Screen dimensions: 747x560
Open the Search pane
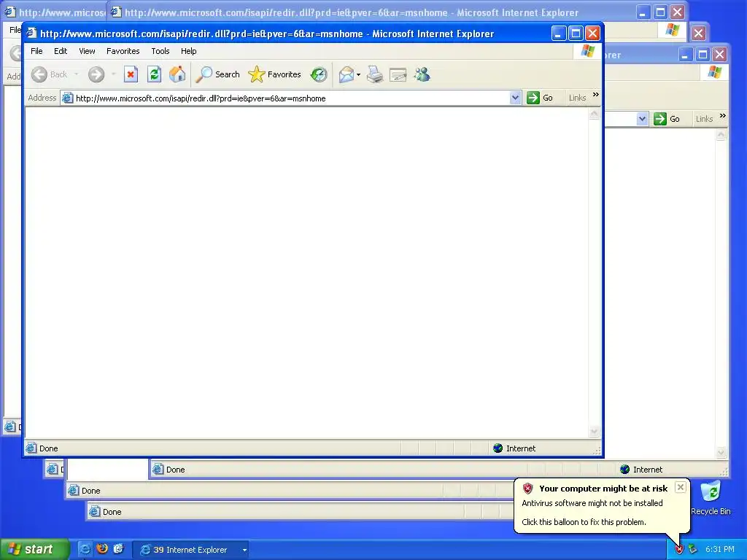pos(218,74)
